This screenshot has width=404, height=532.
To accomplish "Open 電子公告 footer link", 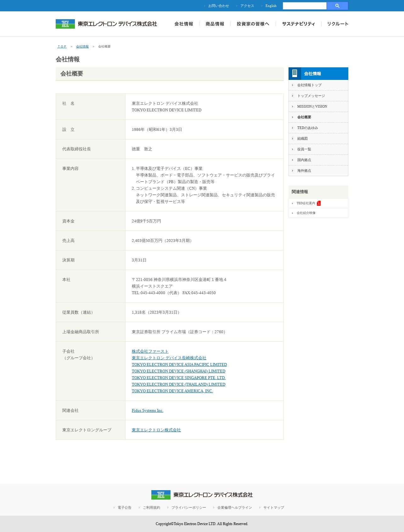I will click(x=125, y=508).
